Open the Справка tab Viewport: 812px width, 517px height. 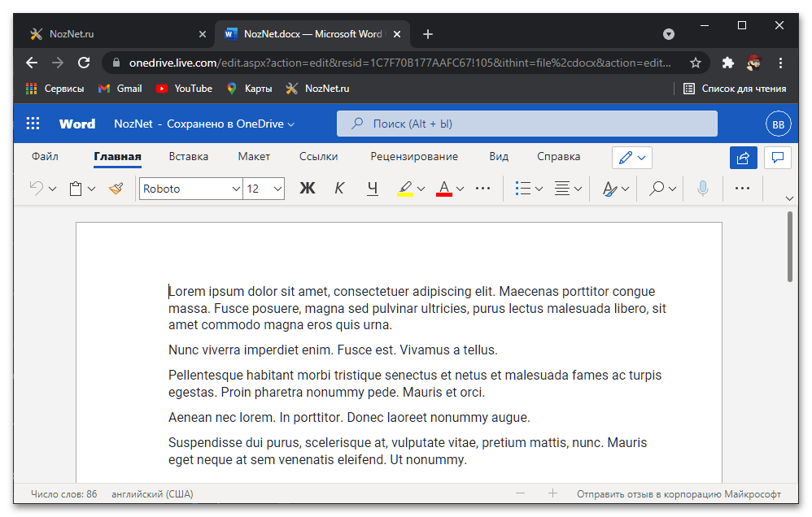[558, 156]
